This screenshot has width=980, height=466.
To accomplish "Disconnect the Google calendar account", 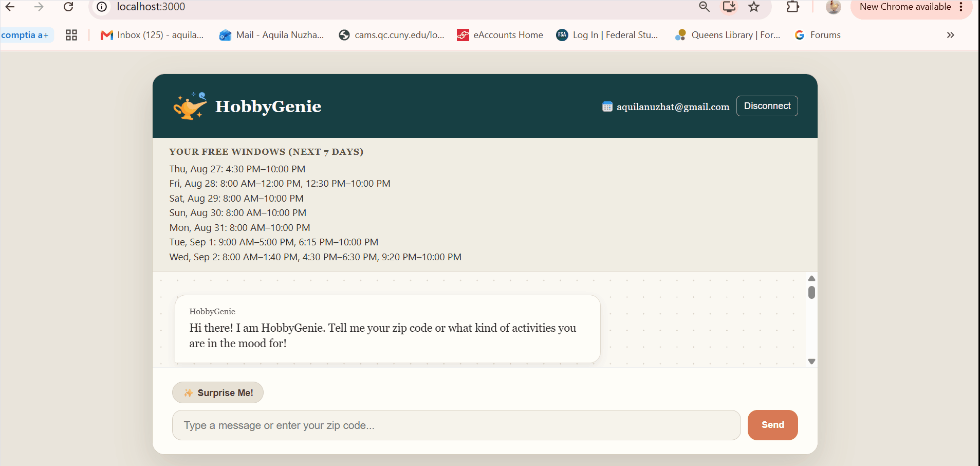I will pos(767,106).
